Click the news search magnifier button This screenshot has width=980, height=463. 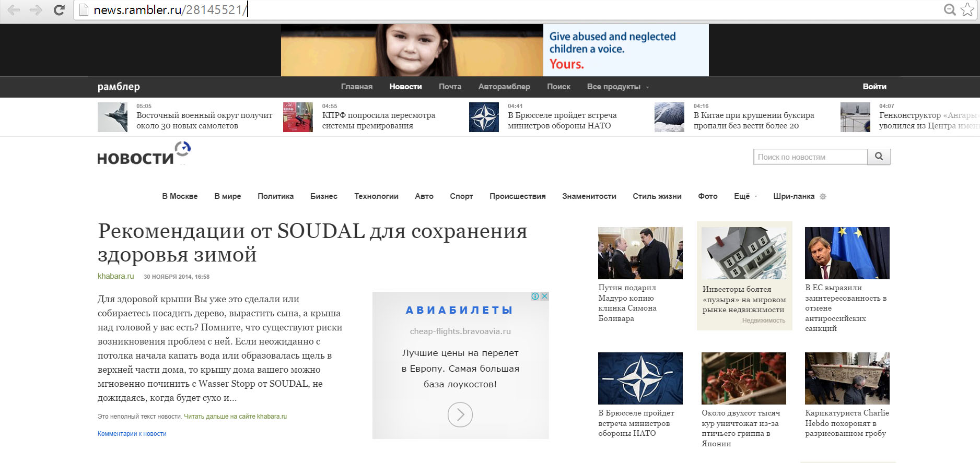pos(879,157)
